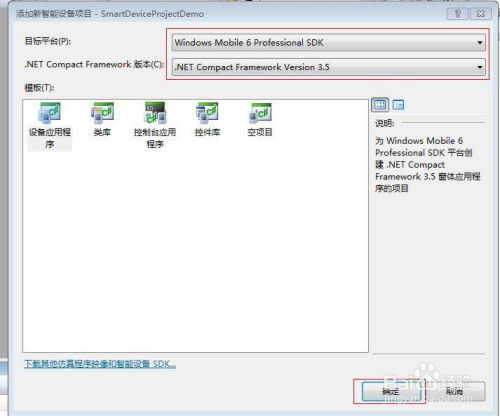Screen dimensions: 500x416
Task: Click the 目标平台(P) label
Action: click(48, 41)
